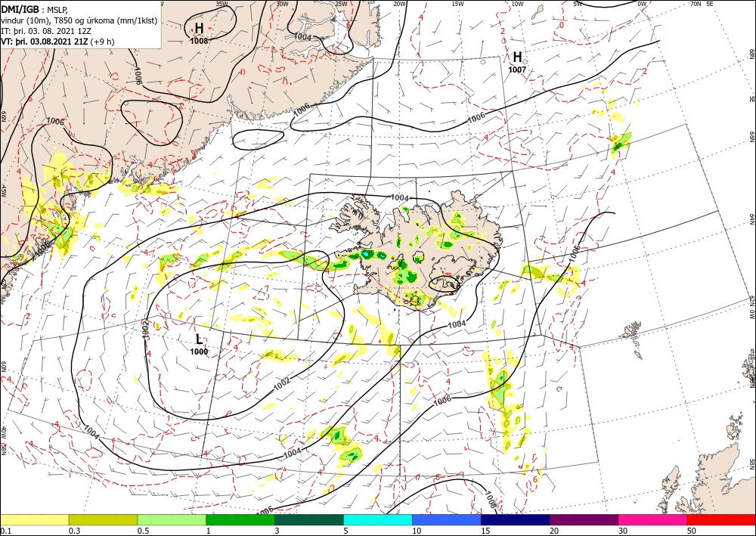This screenshot has height=536, width=756.
Task: Click the '30W' longitude label
Action: (x=282, y=4)
